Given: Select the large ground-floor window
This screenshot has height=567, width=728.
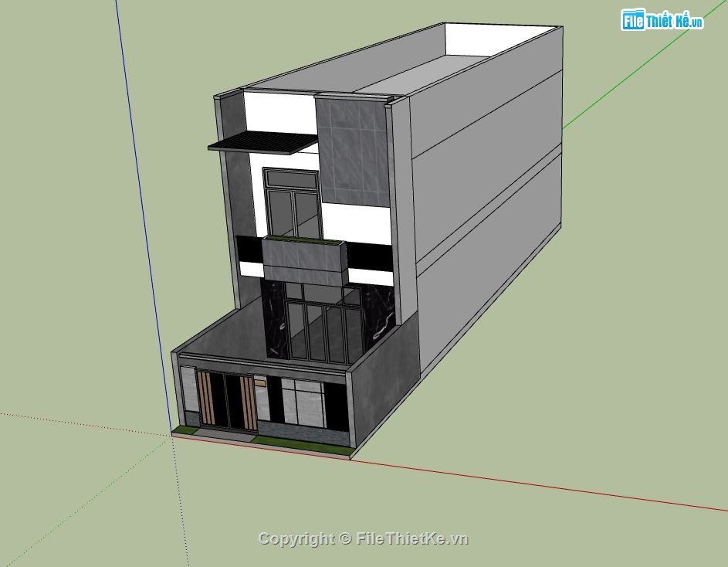Looking at the screenshot, I should click(x=303, y=403).
